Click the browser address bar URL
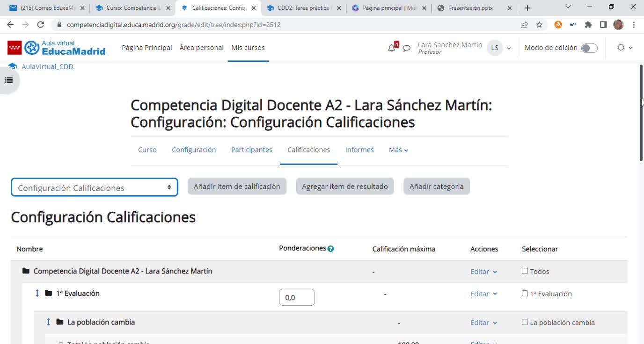 174,25
